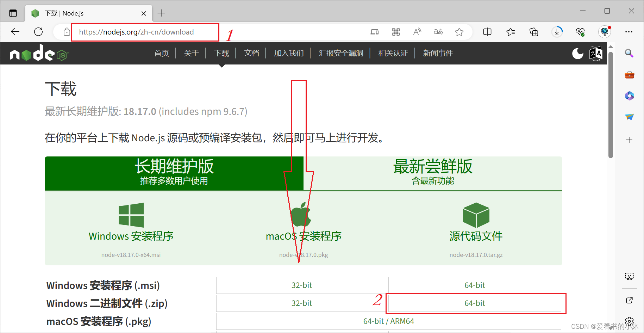Screen dimensions: 644x333
Task: Click the sidebar open-external link icon
Action: 629,300
